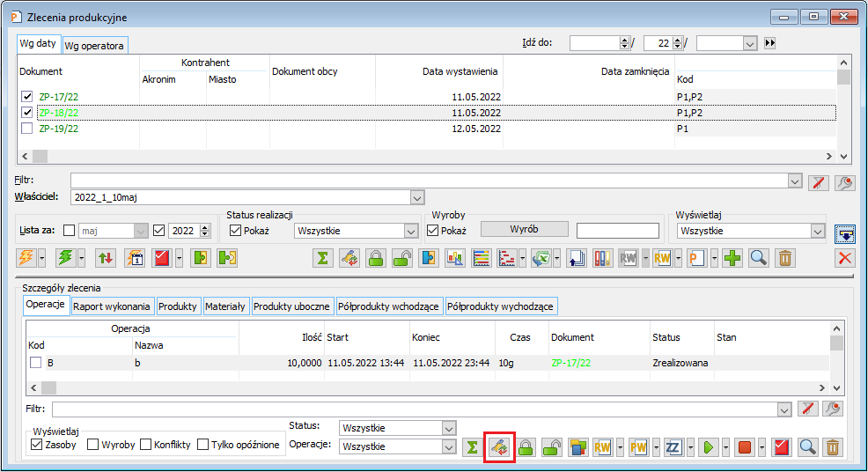Check the Wyroby checkbox in lower Wyświetlaj
Image resolution: width=868 pixels, height=472 pixels.
tap(93, 445)
